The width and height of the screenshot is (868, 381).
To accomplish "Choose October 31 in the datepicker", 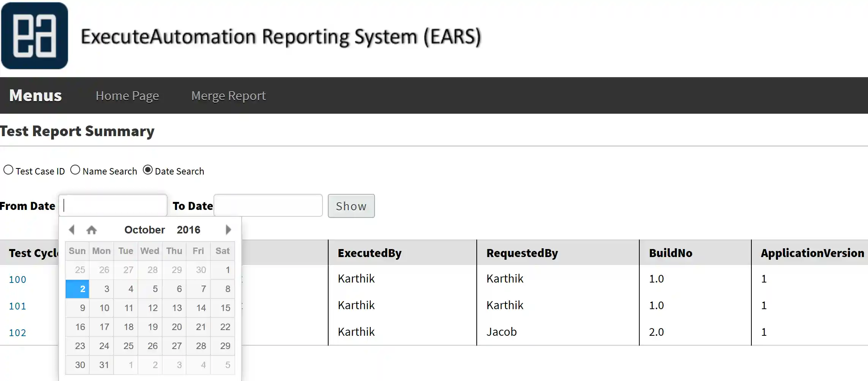I will pyautogui.click(x=104, y=365).
